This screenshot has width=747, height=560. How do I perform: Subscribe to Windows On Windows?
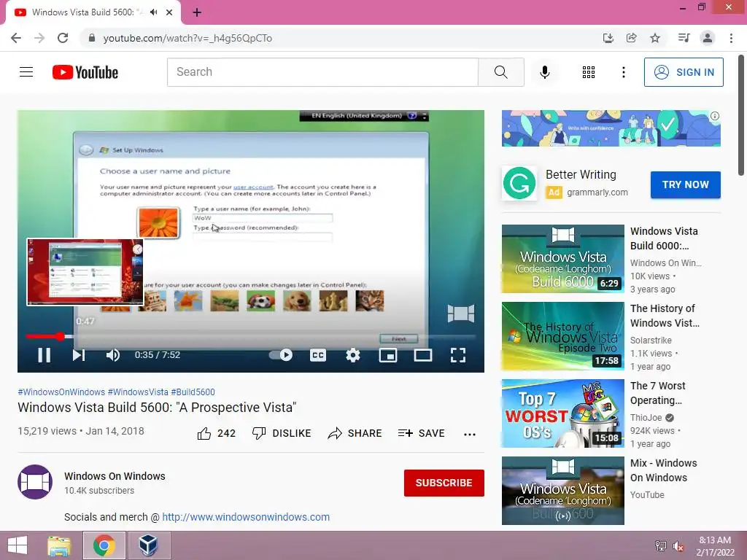[444, 483]
